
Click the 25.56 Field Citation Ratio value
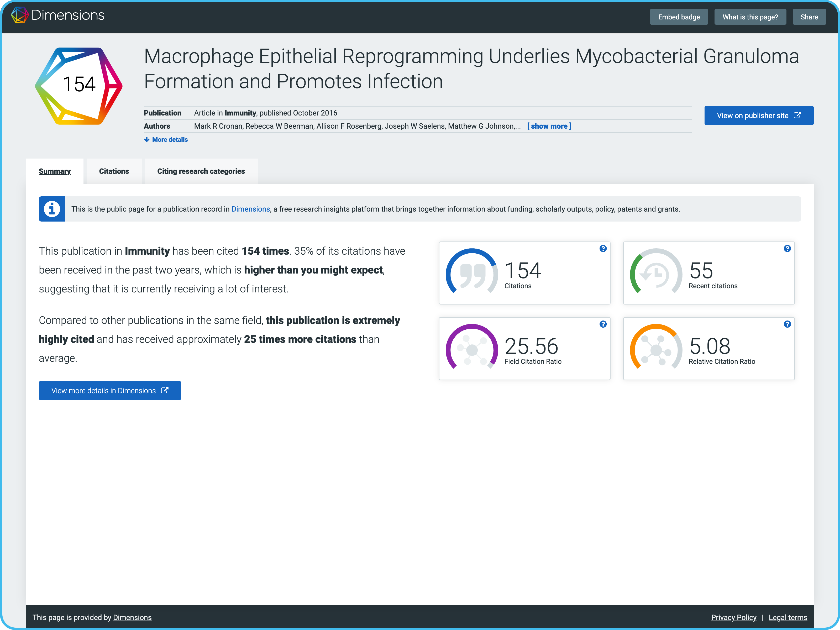click(x=531, y=346)
